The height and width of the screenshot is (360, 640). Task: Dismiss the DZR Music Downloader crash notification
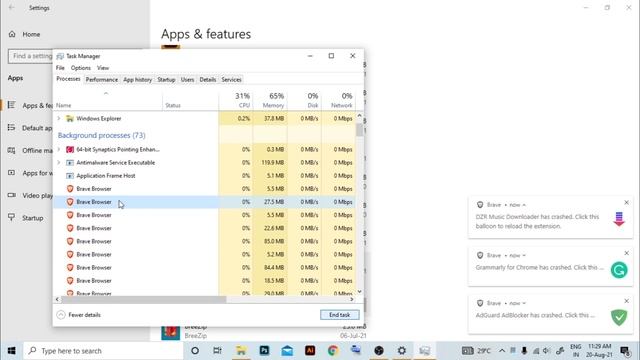(627, 202)
